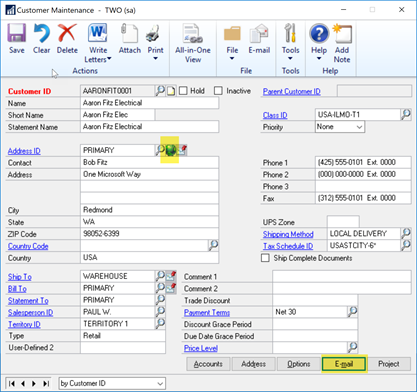The height and width of the screenshot is (392, 417).
Task: Click the Help question mark icon
Action: tap(319, 33)
